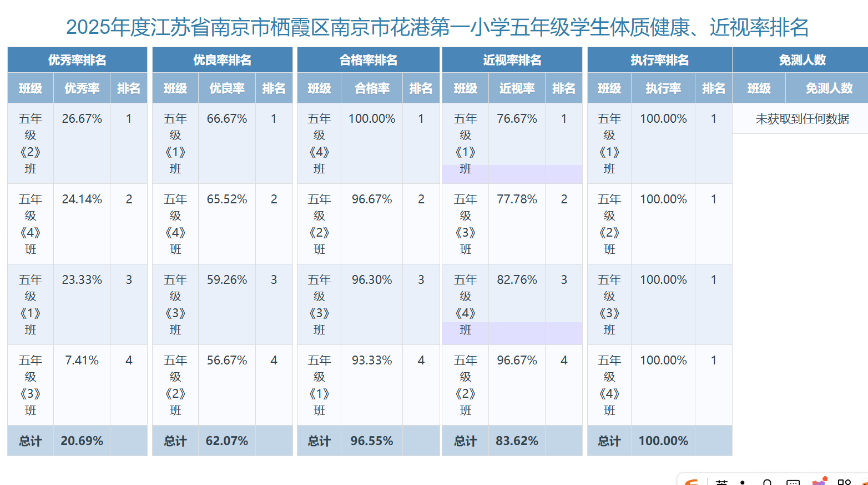Click the 83.62% myopia total cell
Screen dimensions: 868x485
click(x=517, y=441)
